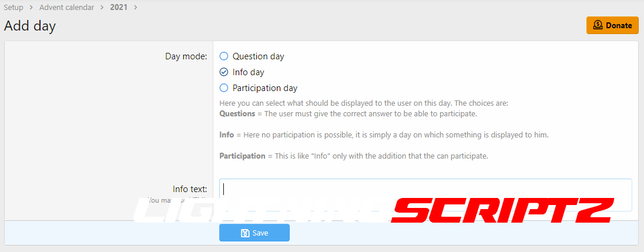Click the chevron after Advent calendar breadcrumb

pyautogui.click(x=102, y=8)
